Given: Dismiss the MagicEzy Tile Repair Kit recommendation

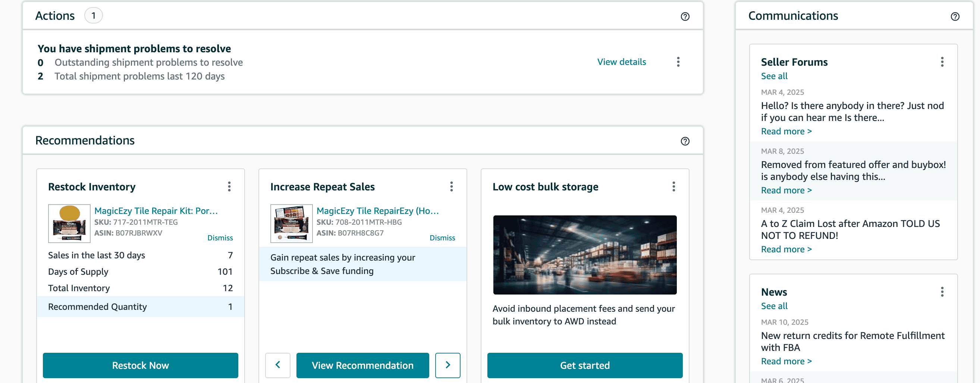Looking at the screenshot, I should tap(220, 237).
